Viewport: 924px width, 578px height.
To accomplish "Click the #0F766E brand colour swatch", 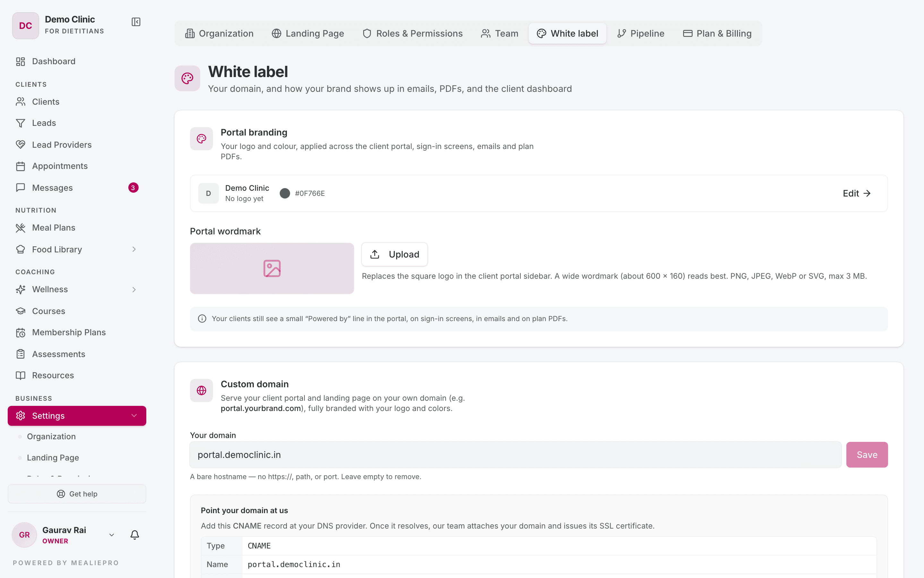I will [285, 193].
